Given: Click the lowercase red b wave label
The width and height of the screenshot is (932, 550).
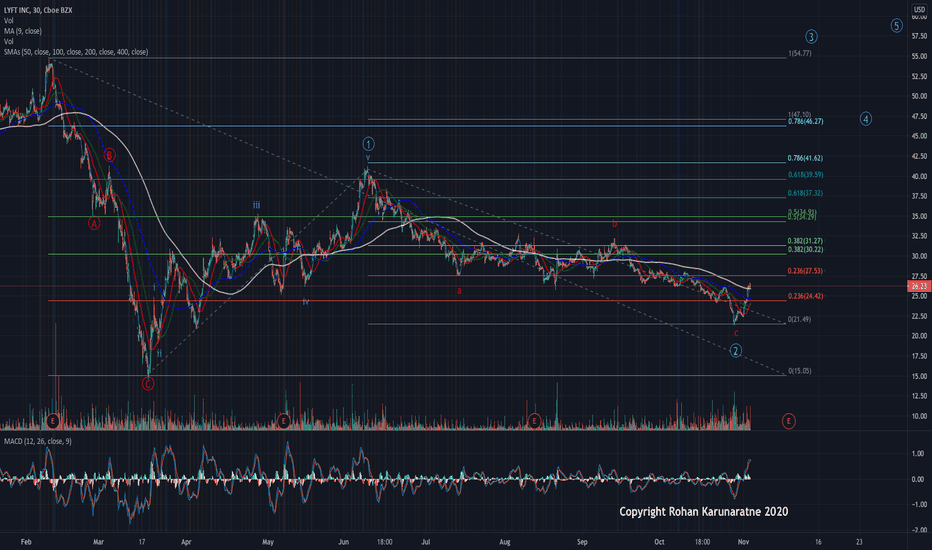Looking at the screenshot, I should point(615,224).
